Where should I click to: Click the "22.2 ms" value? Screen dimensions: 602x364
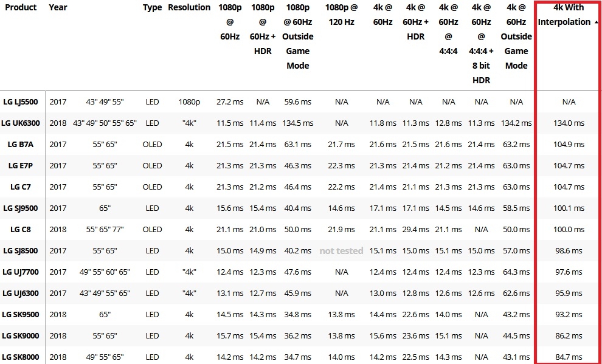click(341, 187)
